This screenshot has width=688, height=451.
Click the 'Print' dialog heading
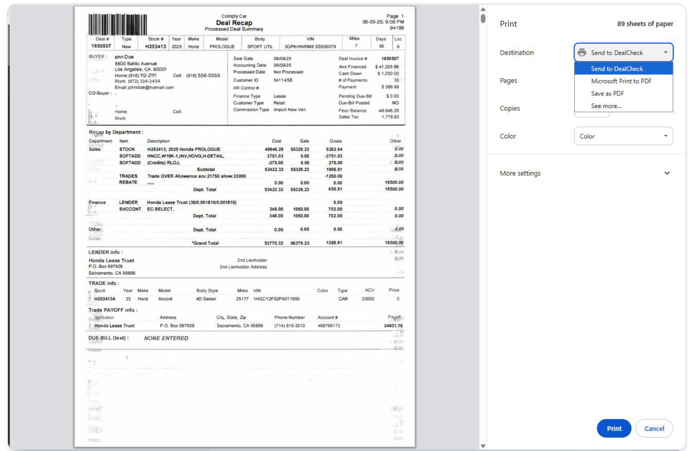click(508, 24)
